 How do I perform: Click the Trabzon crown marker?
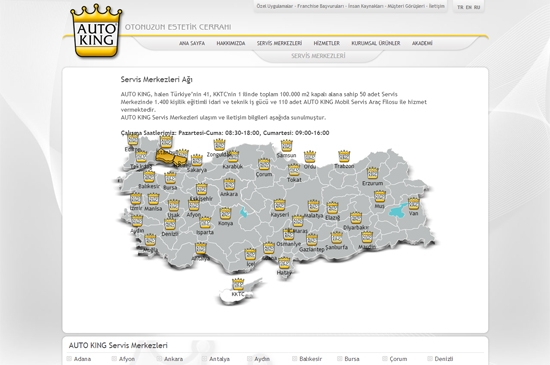coord(344,156)
